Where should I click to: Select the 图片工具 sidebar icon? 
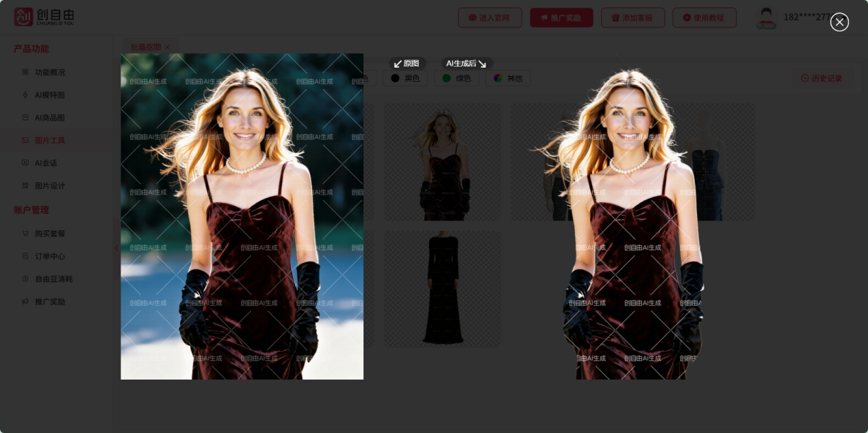coord(25,140)
